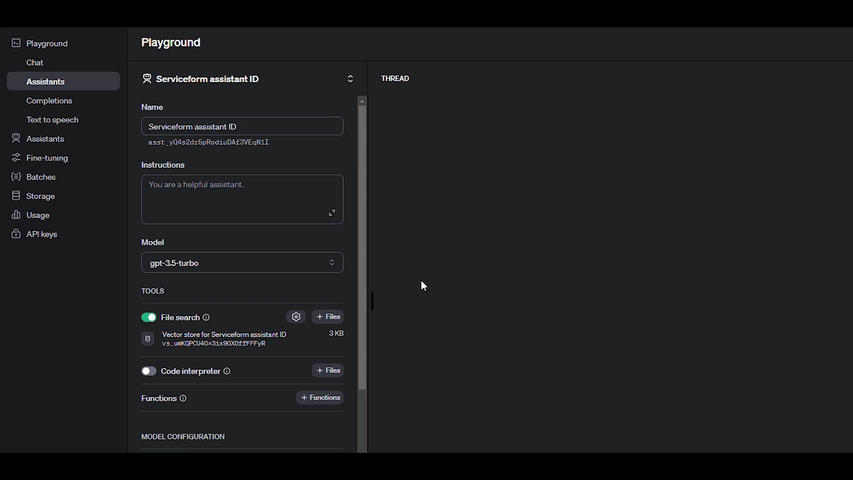Disable the File search toggle
This screenshot has height=480, width=853.
click(x=149, y=317)
